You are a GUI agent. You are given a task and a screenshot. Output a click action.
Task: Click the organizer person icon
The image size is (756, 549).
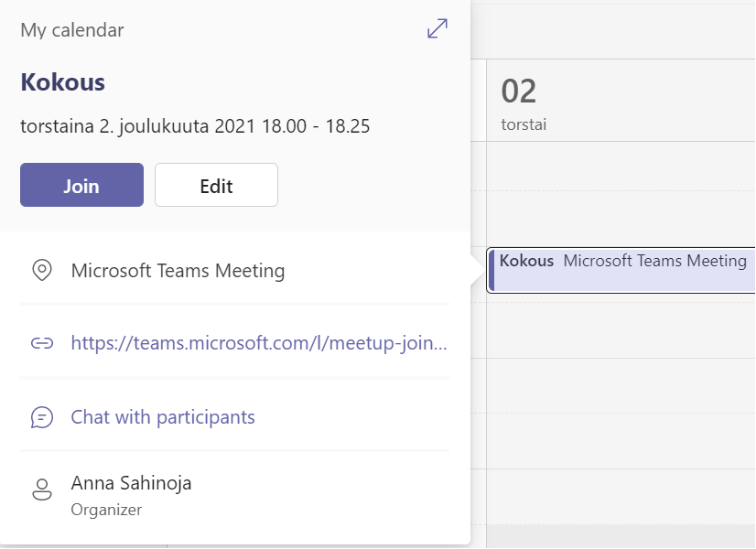41,490
